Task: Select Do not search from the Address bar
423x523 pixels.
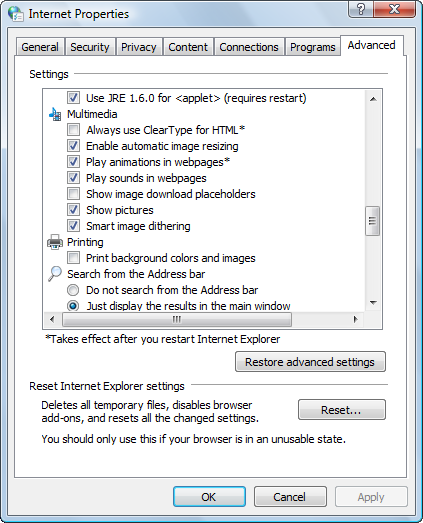Action: pyautogui.click(x=73, y=290)
